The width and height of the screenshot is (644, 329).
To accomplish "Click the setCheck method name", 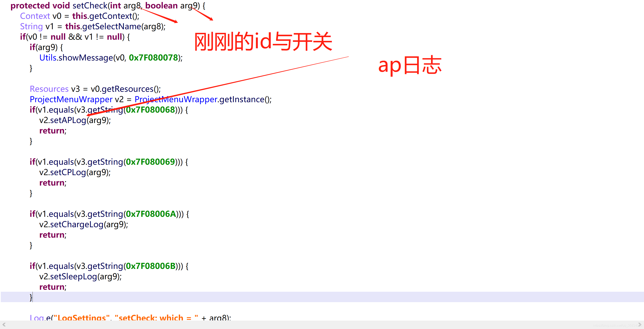I will (x=90, y=5).
